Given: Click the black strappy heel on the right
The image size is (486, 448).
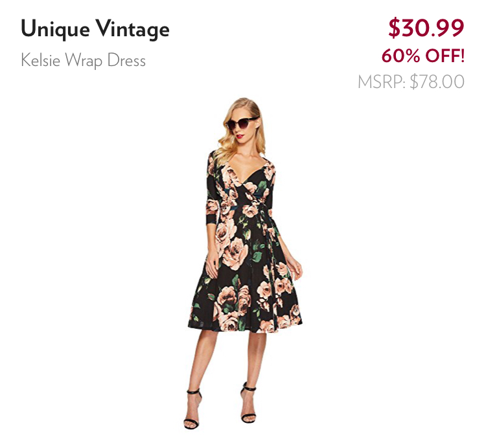Looking at the screenshot, I should tap(248, 403).
